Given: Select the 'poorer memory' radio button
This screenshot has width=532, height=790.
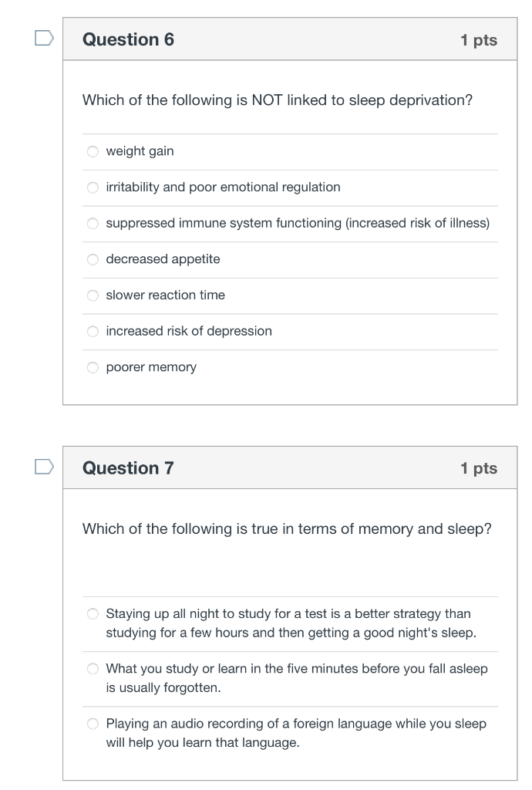Looking at the screenshot, I should (93, 367).
